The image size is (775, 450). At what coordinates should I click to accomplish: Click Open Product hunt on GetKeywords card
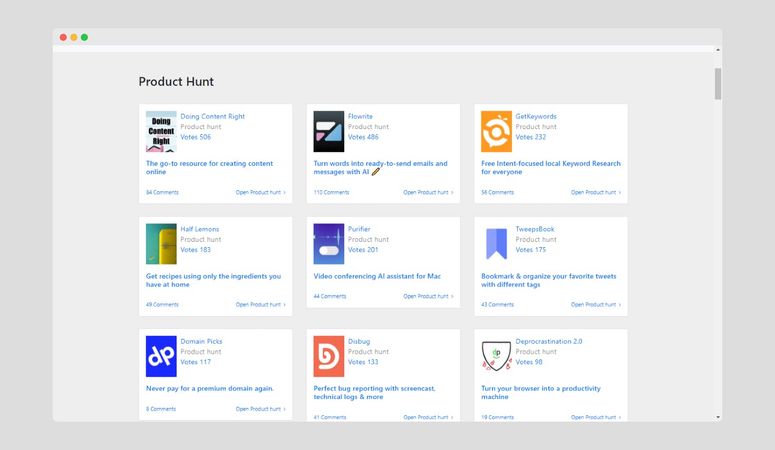tap(596, 192)
